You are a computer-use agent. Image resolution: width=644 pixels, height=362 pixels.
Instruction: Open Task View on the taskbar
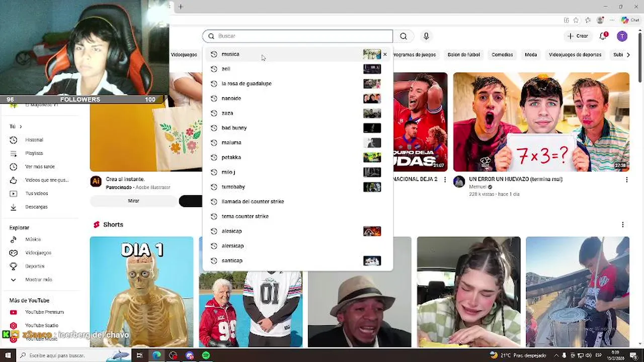139,355
